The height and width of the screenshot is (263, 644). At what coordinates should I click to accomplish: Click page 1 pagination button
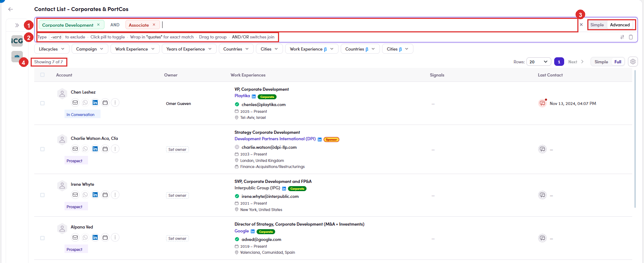tap(559, 62)
